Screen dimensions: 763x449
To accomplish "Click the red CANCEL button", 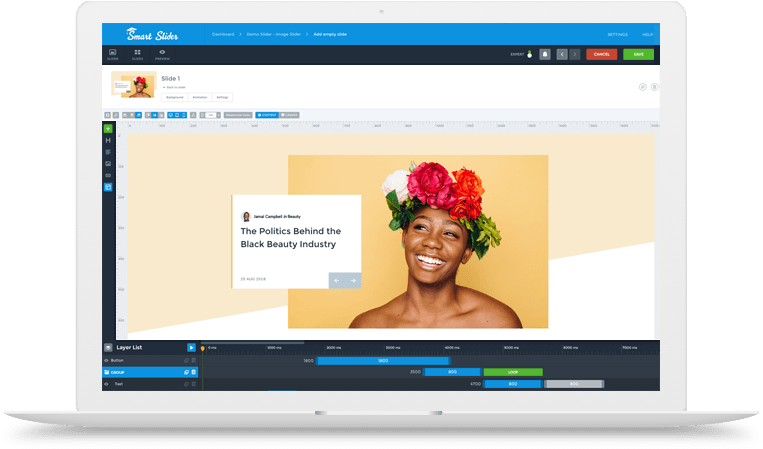I will tap(601, 54).
